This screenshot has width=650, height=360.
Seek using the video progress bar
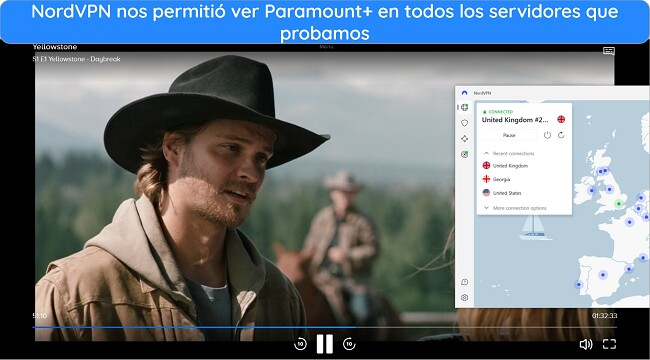(325, 327)
